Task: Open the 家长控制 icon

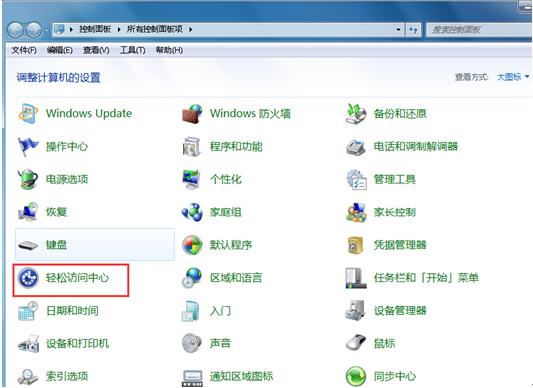Action: click(x=356, y=212)
